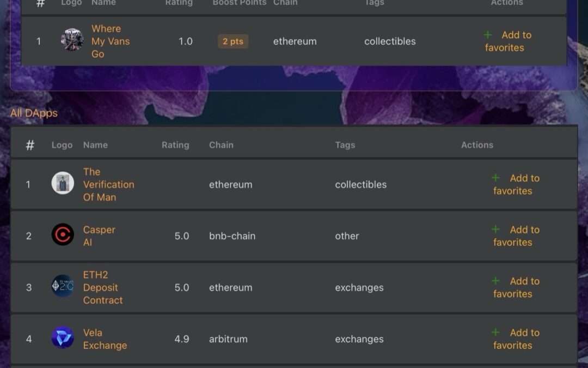Open the Casper AI dapp link

pyautogui.click(x=99, y=236)
